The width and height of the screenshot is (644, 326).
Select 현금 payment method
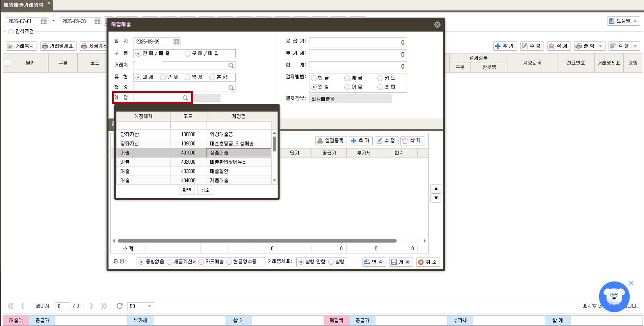[314, 78]
